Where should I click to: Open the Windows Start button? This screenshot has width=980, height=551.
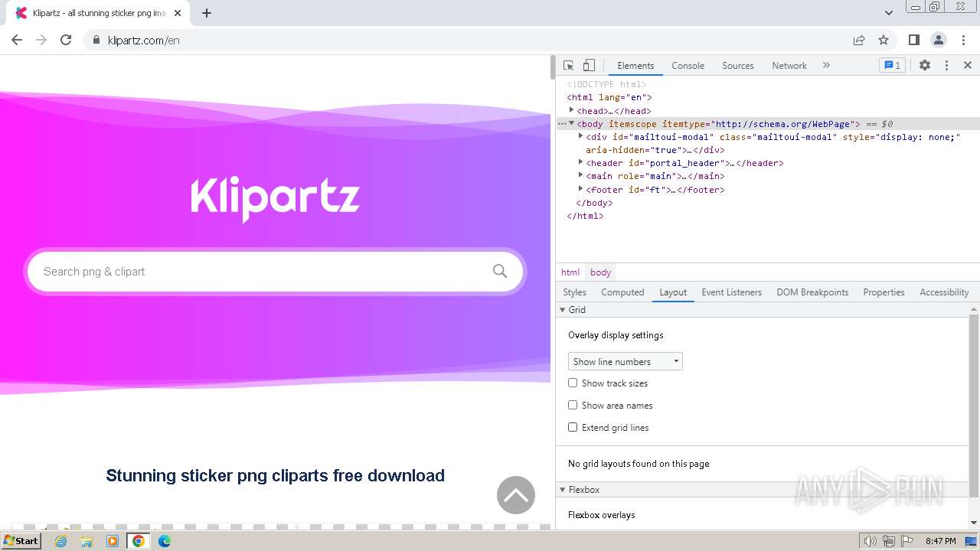click(x=21, y=541)
